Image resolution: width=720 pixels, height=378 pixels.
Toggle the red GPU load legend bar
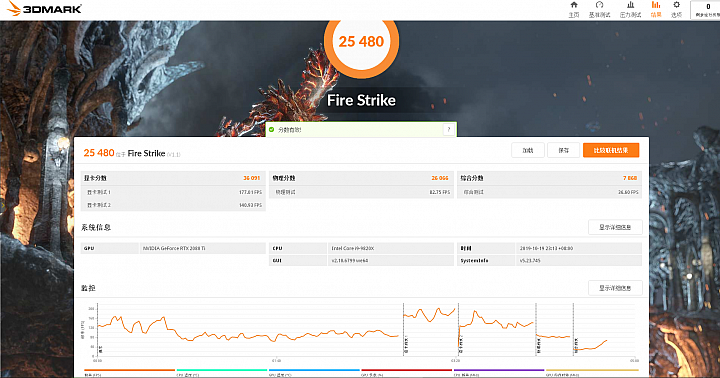pos(406,370)
